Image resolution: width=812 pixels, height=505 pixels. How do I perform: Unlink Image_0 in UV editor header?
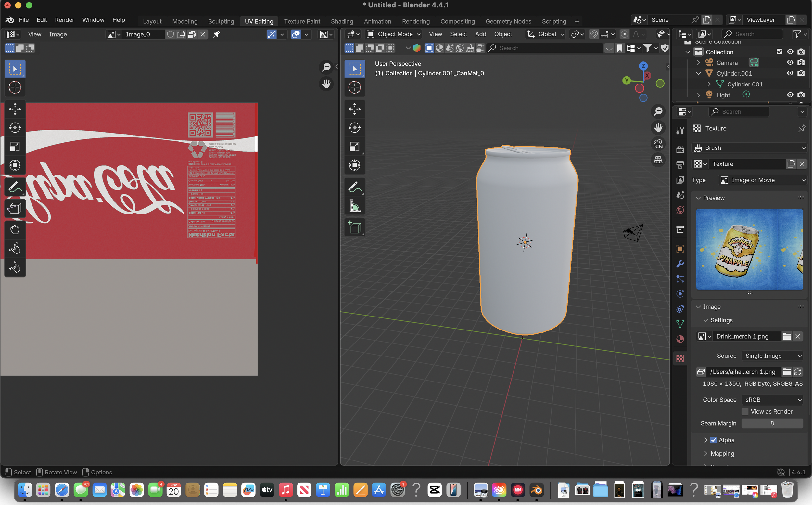(x=203, y=34)
